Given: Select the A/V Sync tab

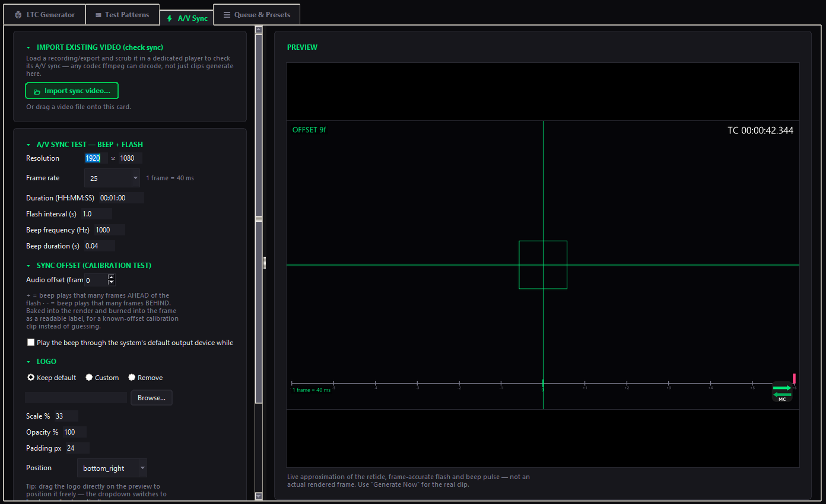Looking at the screenshot, I should pyautogui.click(x=186, y=18).
